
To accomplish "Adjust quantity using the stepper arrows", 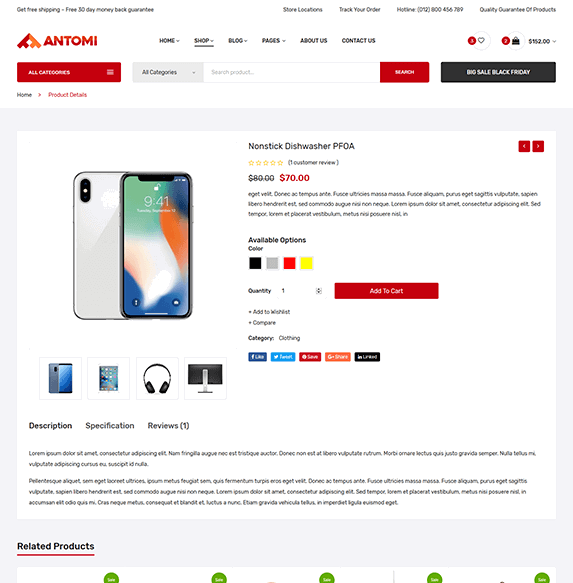I will point(319,291).
